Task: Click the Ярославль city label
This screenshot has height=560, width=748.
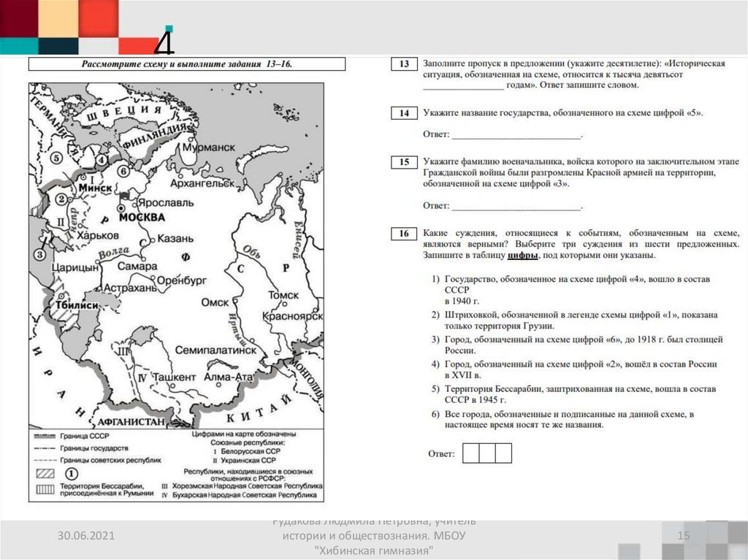Action: (166, 203)
